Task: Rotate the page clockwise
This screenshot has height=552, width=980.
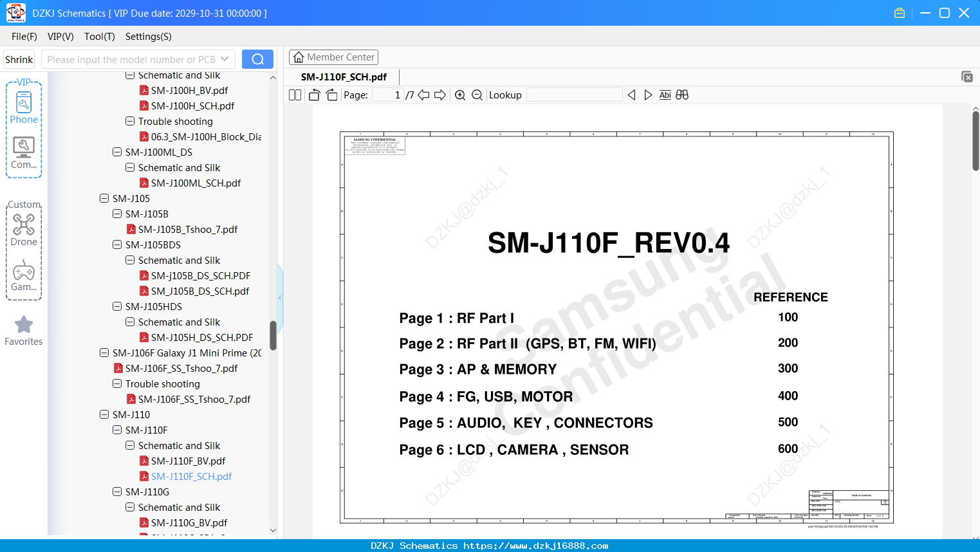Action: coord(331,95)
